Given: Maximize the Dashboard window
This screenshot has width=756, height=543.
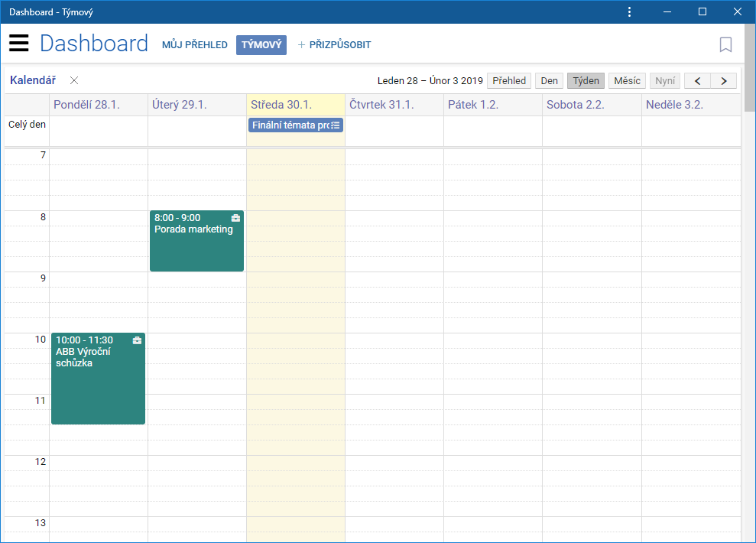Looking at the screenshot, I should [x=702, y=11].
